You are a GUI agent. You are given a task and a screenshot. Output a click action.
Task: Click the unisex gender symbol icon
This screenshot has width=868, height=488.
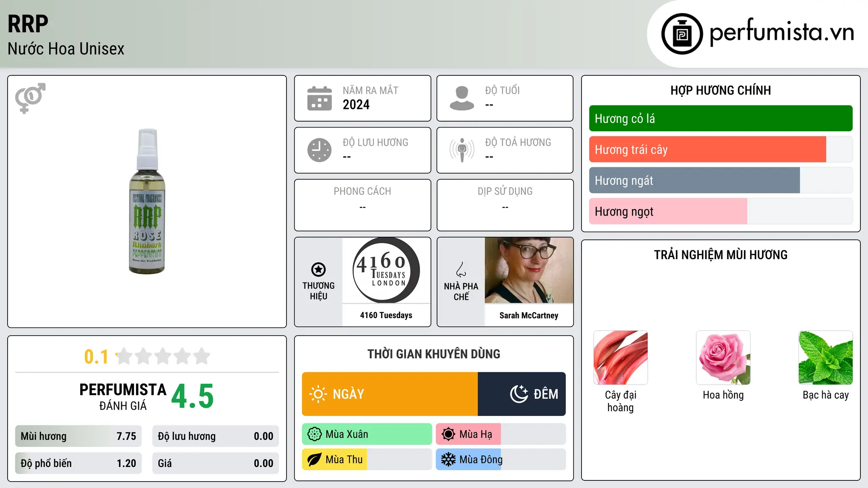[x=30, y=98]
